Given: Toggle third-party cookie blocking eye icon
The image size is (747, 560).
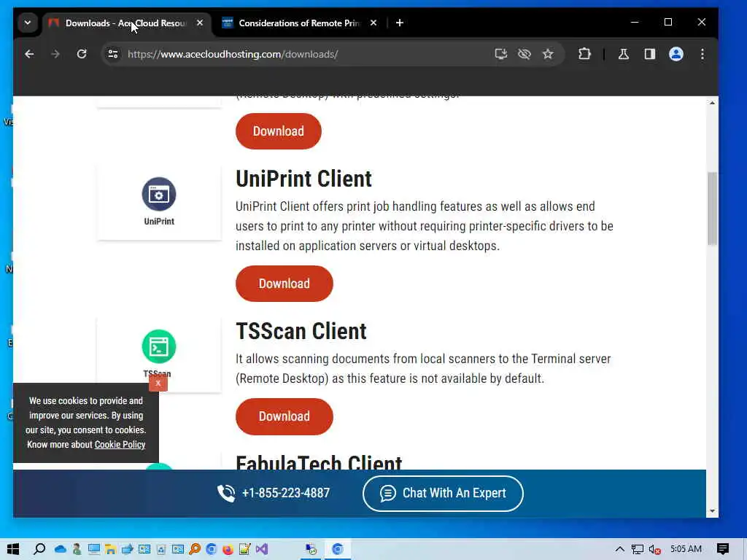Looking at the screenshot, I should [524, 54].
